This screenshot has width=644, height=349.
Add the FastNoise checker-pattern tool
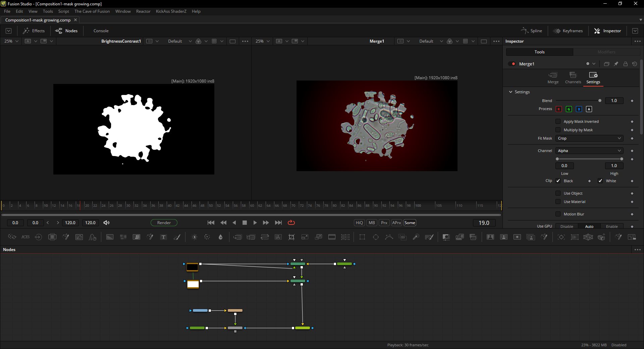123,237
